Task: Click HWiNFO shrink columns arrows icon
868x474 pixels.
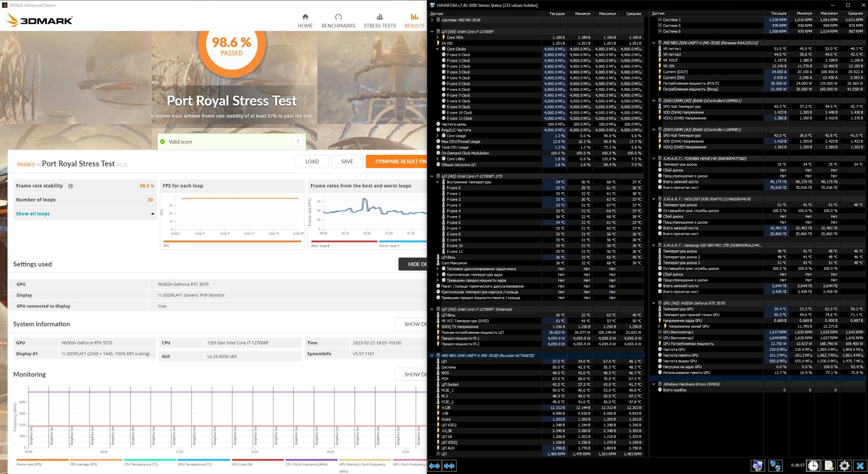Action: [450, 466]
